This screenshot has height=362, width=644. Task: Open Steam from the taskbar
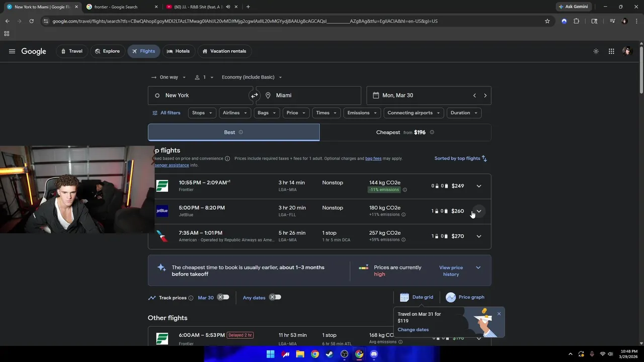[330, 354]
